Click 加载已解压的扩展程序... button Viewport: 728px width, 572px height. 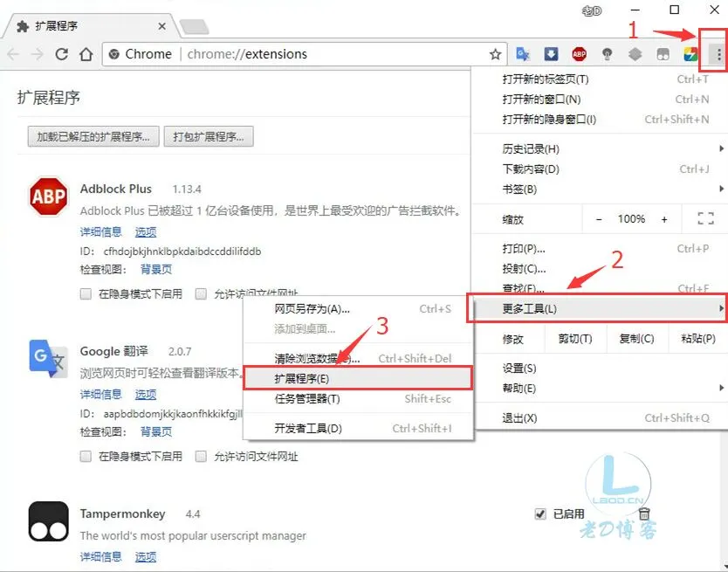pos(93,136)
